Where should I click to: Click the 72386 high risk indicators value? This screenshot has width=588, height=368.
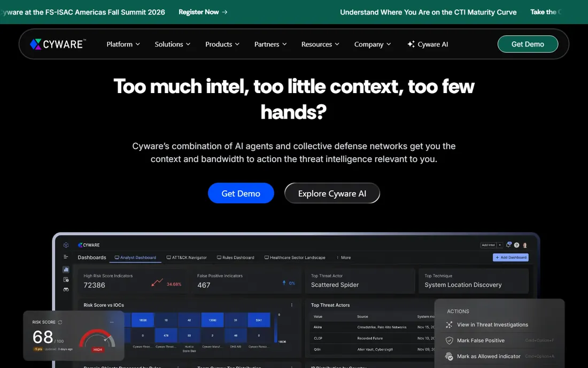pos(95,286)
